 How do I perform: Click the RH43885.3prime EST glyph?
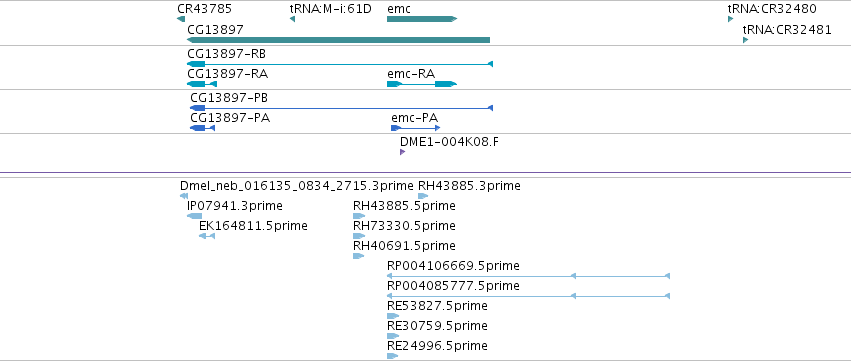[x=423, y=196]
